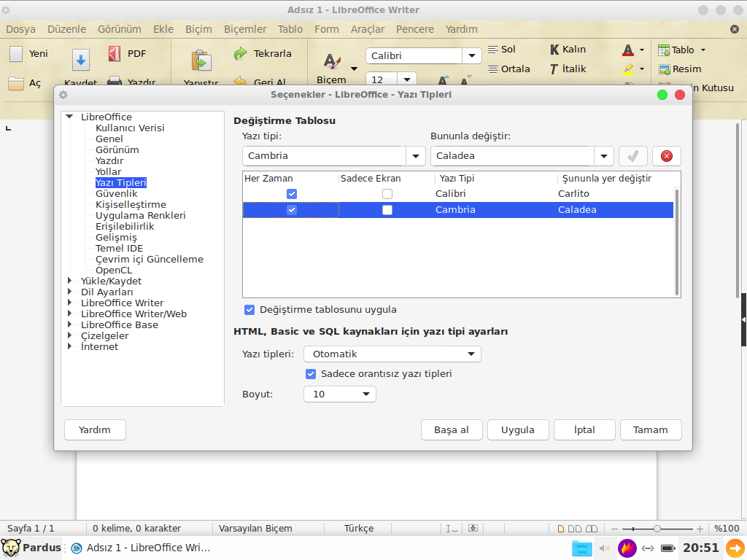Check Sadece Ekran for the Calibri row
Screen dimensions: 747x560
pos(387,194)
